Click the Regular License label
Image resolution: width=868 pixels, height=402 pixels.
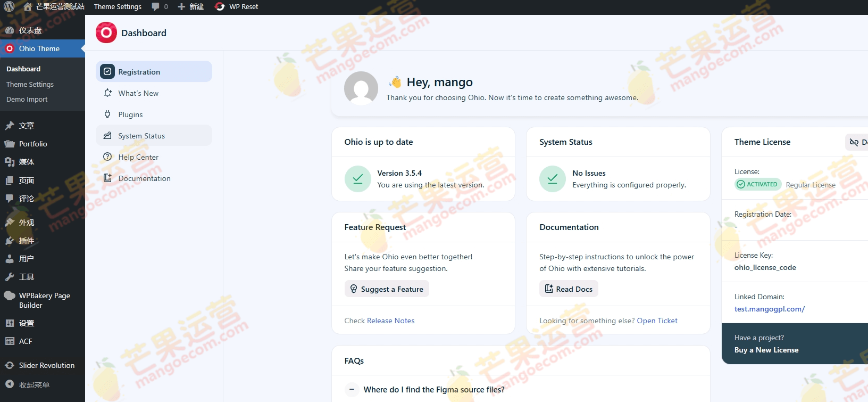(x=811, y=185)
